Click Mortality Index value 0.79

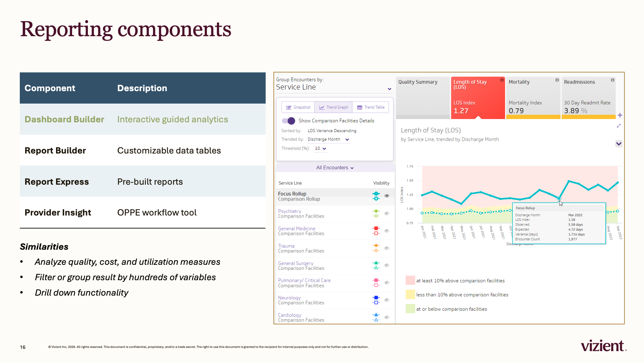tap(516, 111)
